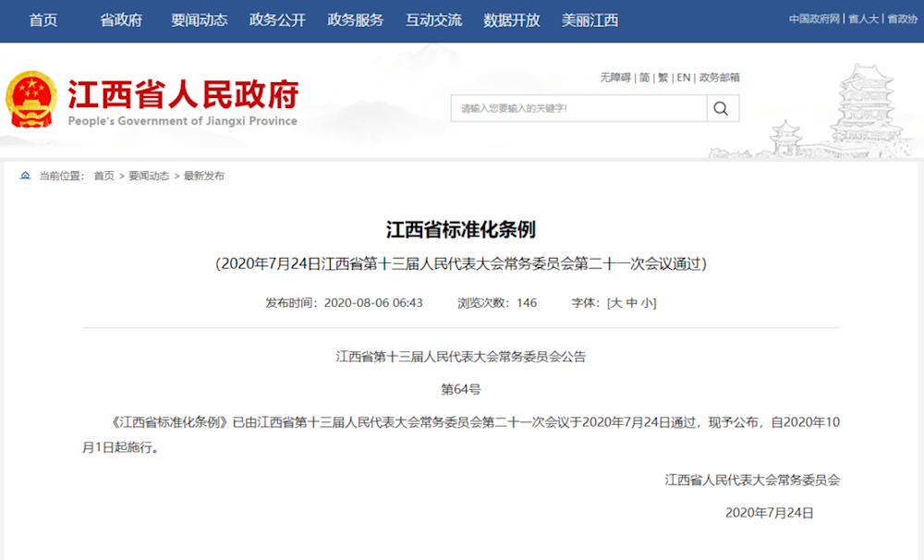Open 政务邮箱 mailbox link
This screenshot has width=924, height=560.
point(720,78)
